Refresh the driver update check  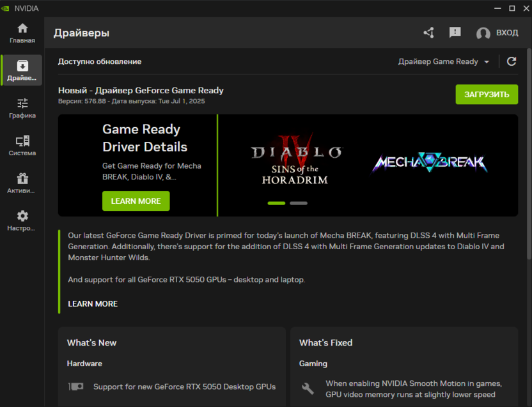click(512, 61)
